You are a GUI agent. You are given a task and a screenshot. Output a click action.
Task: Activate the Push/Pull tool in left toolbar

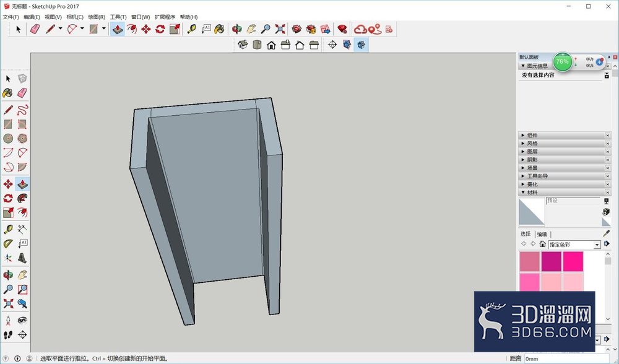(22, 184)
